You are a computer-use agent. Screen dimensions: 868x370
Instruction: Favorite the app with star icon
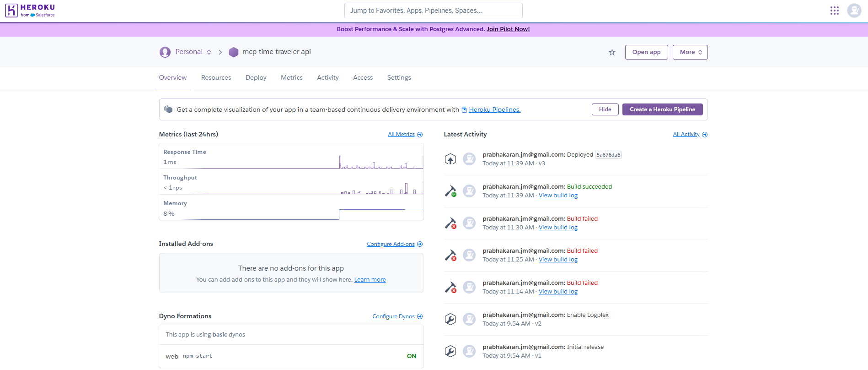point(612,52)
